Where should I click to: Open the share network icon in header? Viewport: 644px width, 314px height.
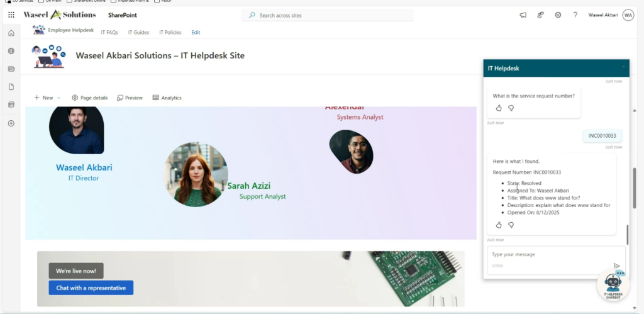coord(540,15)
